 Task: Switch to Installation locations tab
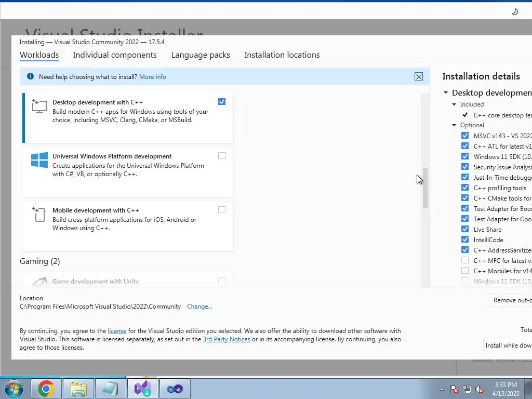click(x=282, y=55)
